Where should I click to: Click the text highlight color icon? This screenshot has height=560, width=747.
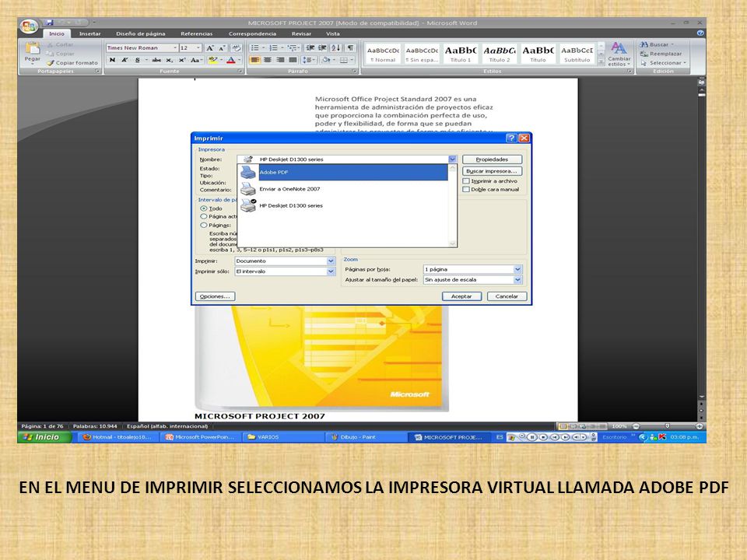click(212, 60)
